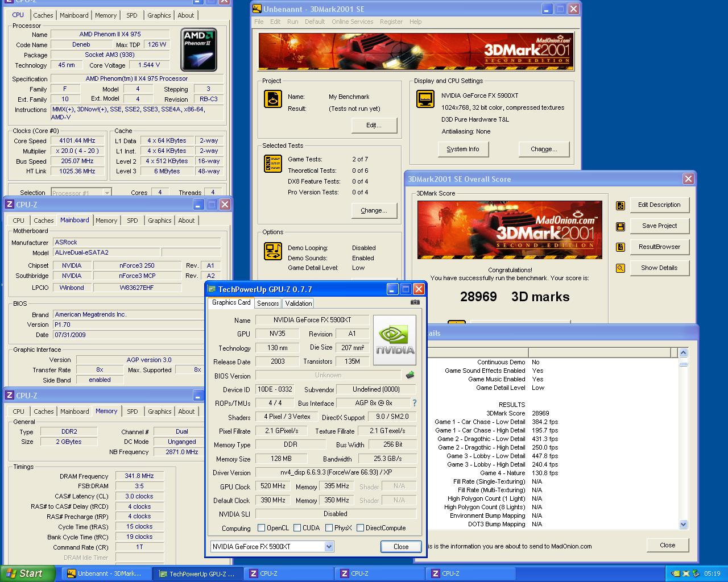Click the Project icon in 3DMark

point(273,99)
